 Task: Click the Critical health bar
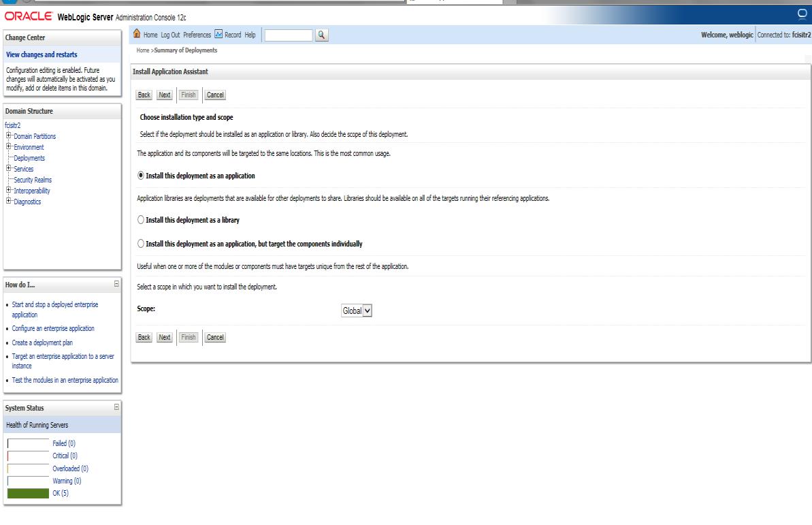tap(28, 456)
